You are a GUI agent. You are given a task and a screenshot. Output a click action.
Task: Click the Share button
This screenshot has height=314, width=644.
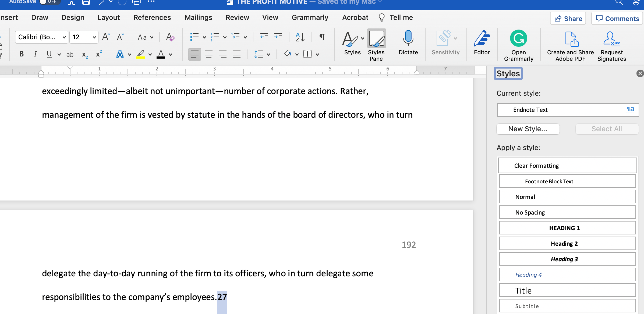[x=568, y=19]
